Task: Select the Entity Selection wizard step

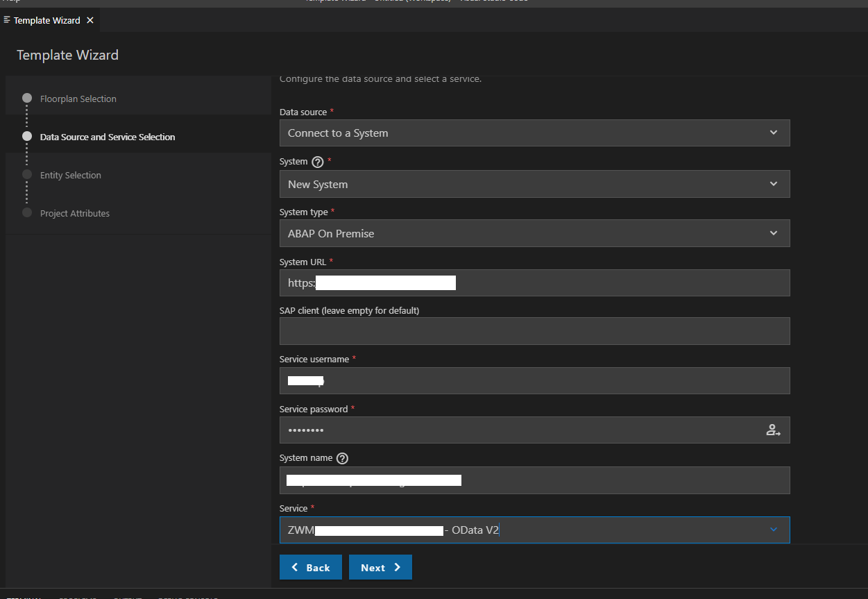Action: (70, 176)
